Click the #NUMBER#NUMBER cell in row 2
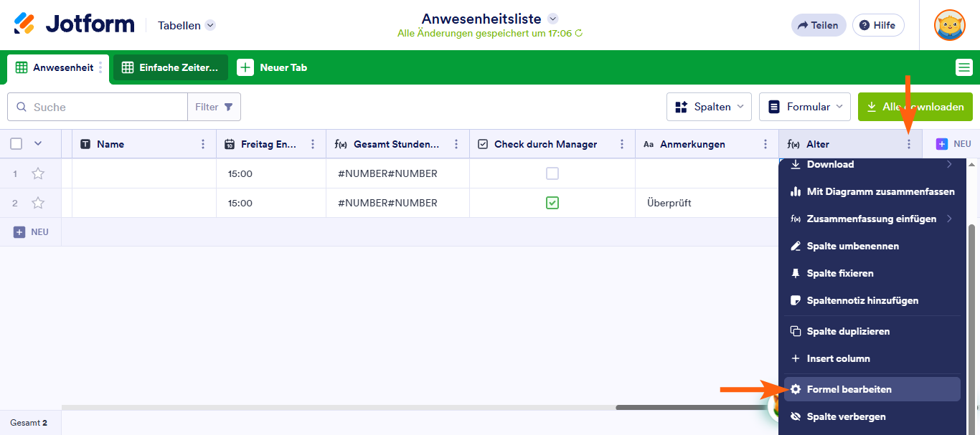980x435 pixels. 397,203
